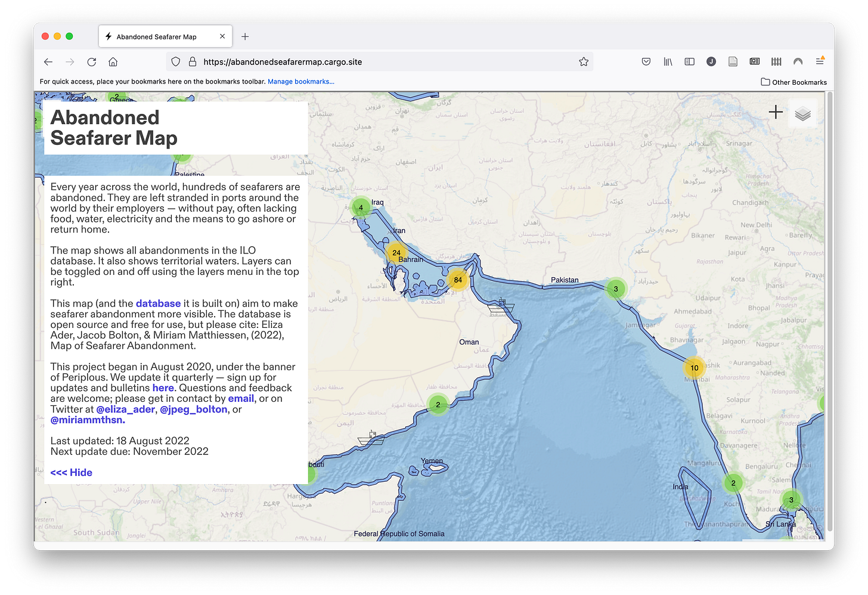This screenshot has width=868, height=595.
Task: Open the Firefox Library panel
Action: click(668, 61)
